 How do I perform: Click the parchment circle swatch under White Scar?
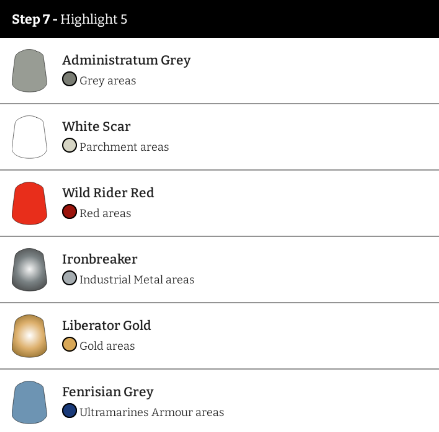coord(69,145)
